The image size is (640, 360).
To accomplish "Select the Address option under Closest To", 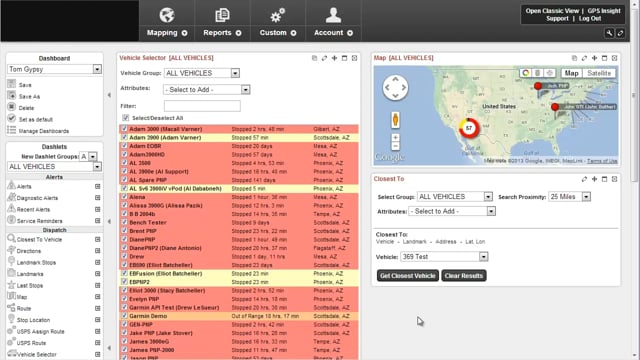I will point(446,242).
